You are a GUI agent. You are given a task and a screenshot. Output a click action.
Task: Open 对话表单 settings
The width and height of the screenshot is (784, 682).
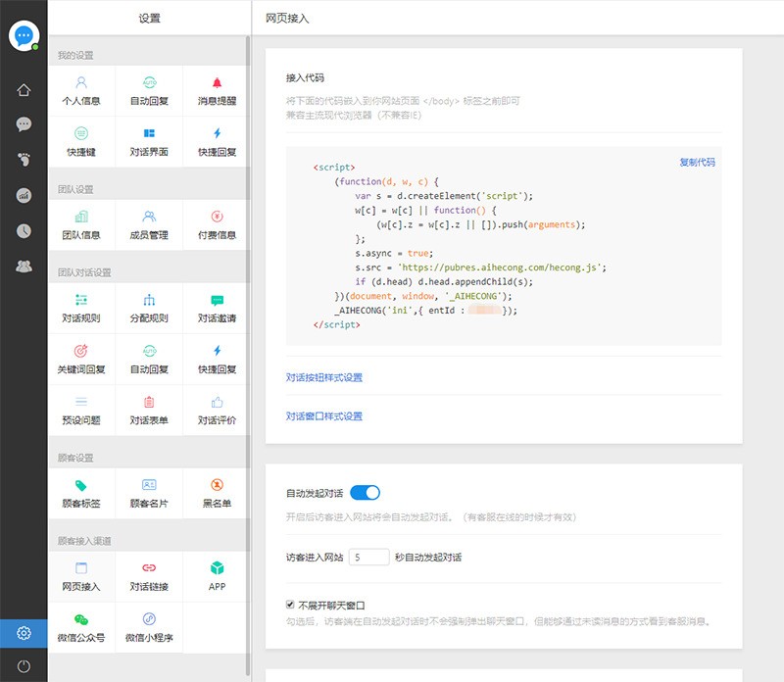[x=149, y=411]
